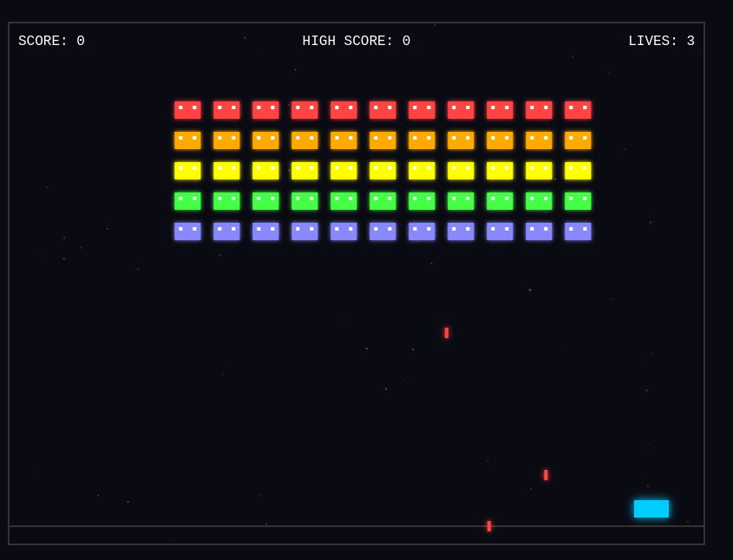Click the leftmost purple invader
733x560 pixels.
pyautogui.click(x=187, y=231)
